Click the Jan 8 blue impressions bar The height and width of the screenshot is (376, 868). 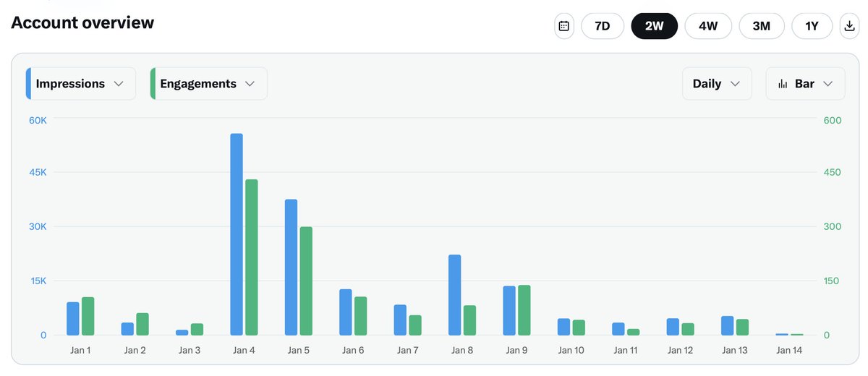pyautogui.click(x=454, y=295)
